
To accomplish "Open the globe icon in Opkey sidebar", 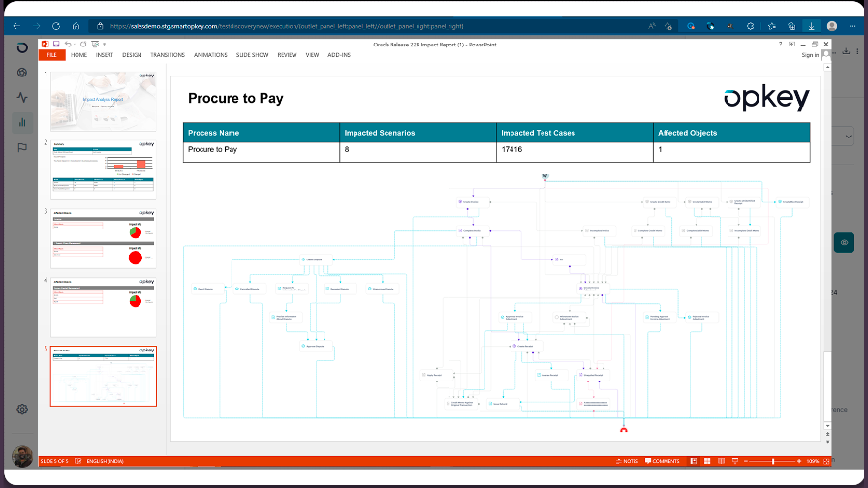I will tap(22, 73).
